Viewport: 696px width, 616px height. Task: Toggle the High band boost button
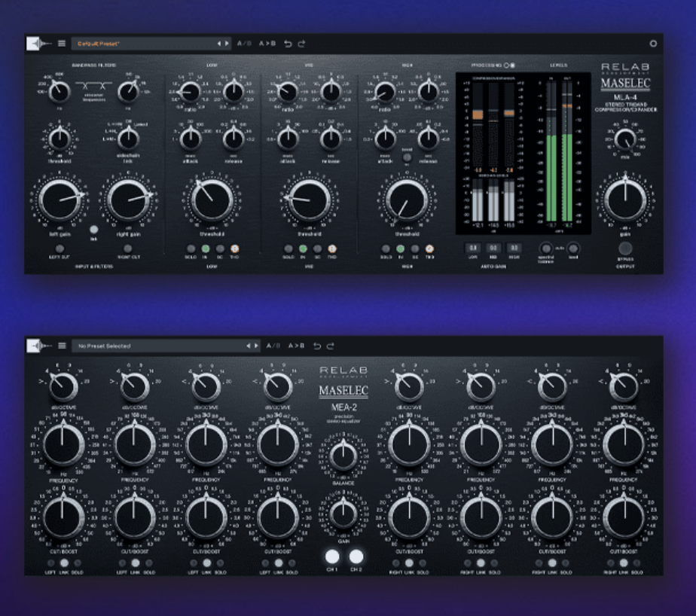[407, 157]
